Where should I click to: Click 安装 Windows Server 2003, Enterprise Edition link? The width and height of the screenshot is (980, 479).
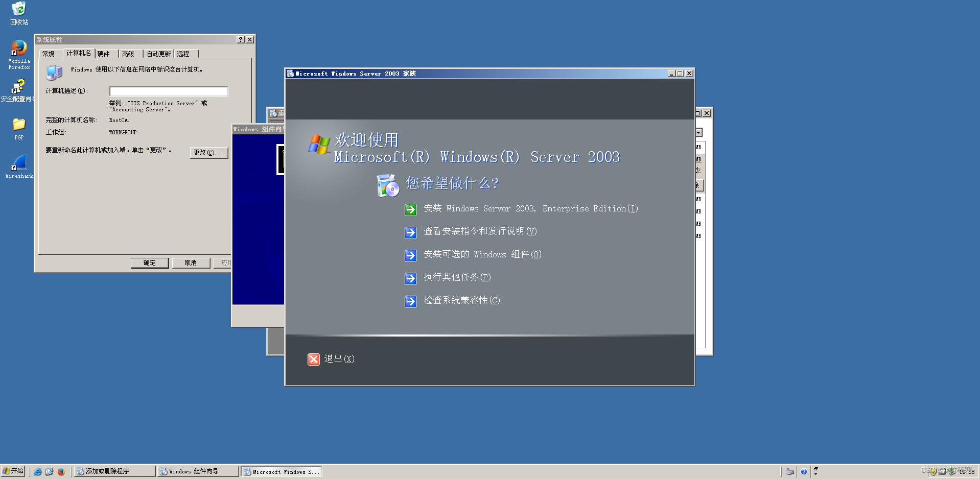point(531,209)
